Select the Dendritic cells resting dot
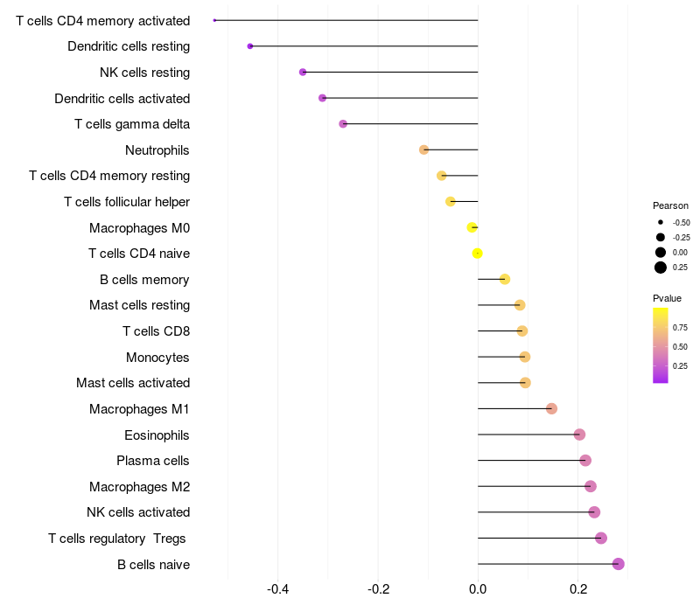The height and width of the screenshot is (612, 700). 250,46
